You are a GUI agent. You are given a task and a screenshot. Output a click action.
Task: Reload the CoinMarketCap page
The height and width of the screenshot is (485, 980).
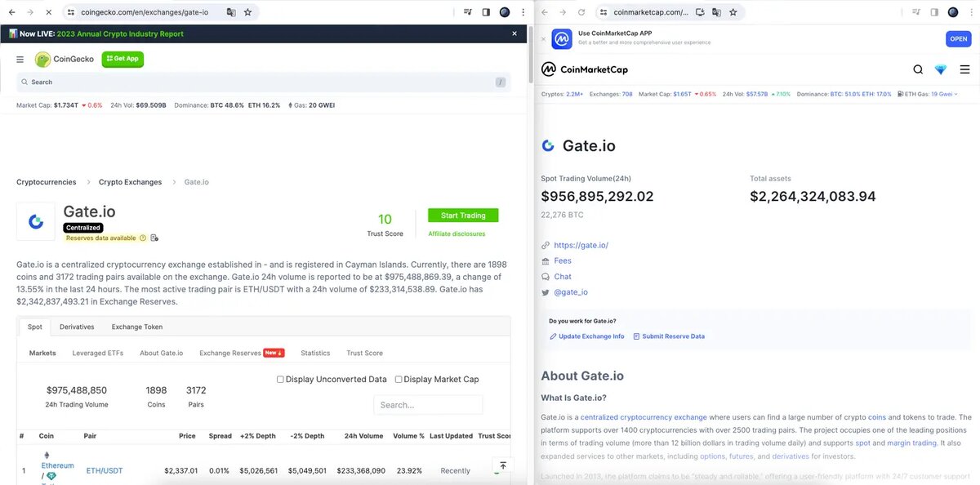tap(581, 12)
